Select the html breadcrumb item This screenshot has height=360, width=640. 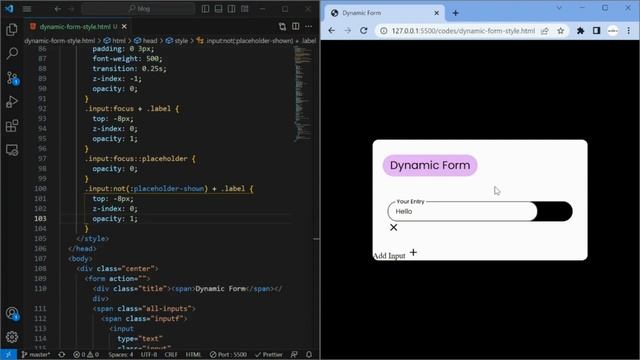pyautogui.click(x=115, y=41)
